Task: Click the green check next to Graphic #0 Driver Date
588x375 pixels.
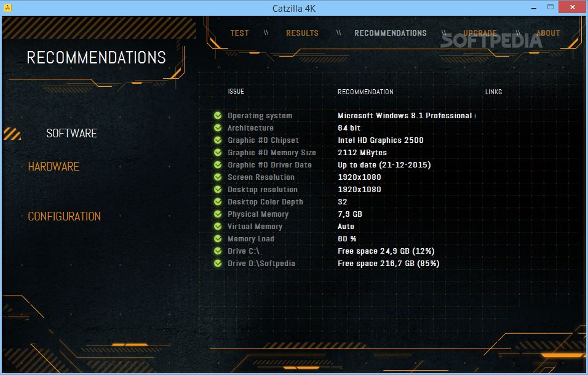Action: click(x=218, y=165)
